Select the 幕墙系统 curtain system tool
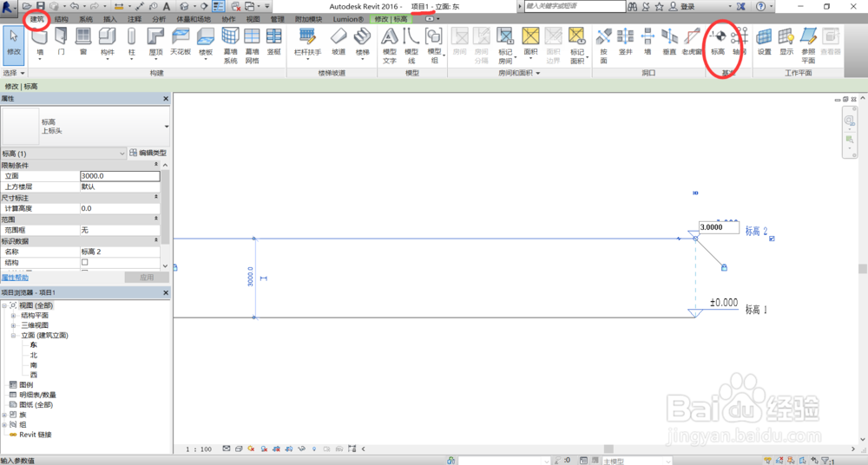Viewport: 868px width, 465px height. point(230,45)
